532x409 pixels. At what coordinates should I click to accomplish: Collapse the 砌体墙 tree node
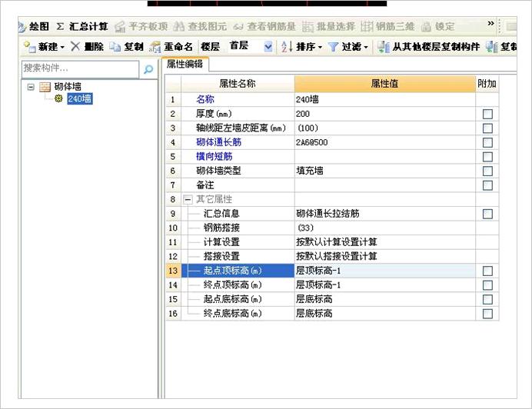(x=31, y=87)
